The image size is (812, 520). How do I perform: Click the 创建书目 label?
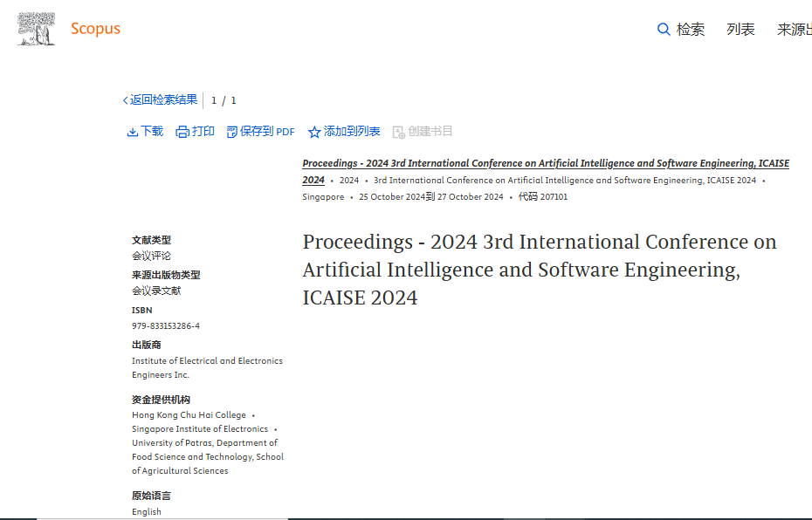[x=430, y=132]
